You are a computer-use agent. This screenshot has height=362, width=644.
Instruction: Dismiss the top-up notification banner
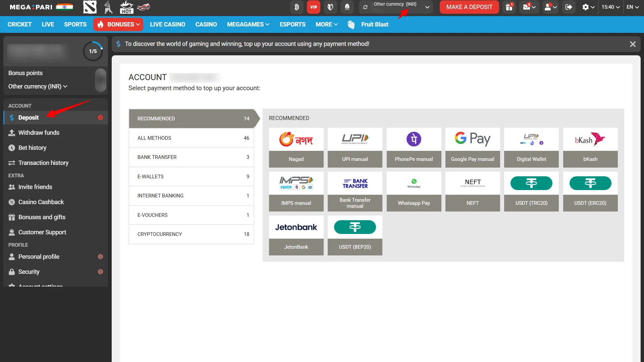click(x=633, y=44)
